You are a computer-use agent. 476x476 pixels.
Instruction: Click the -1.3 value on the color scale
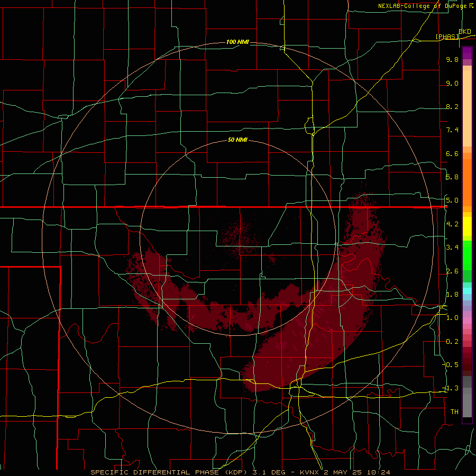click(x=451, y=388)
